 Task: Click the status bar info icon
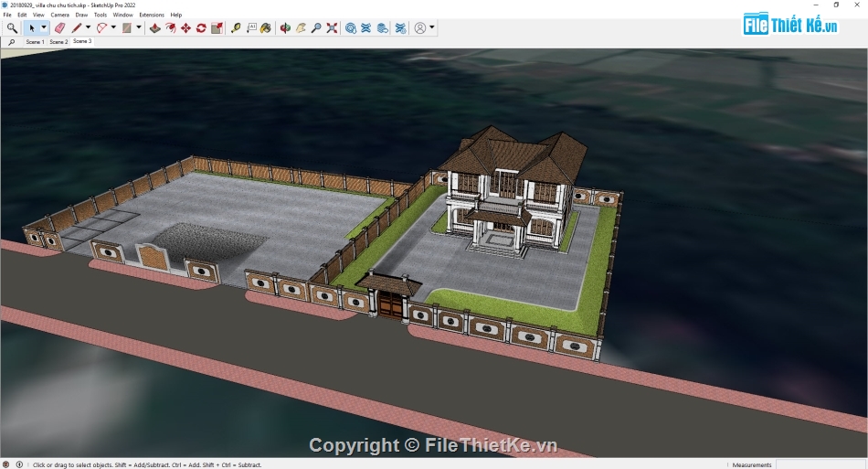click(x=19, y=464)
